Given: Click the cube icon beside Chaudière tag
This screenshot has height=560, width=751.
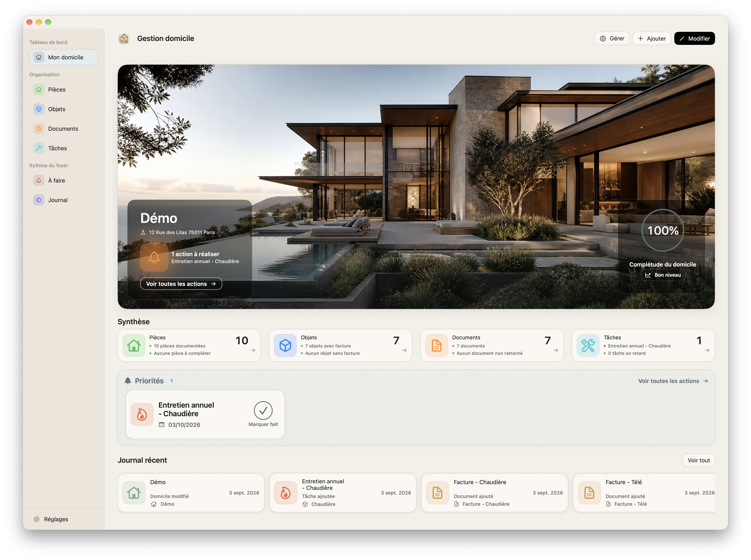Looking at the screenshot, I should click(305, 504).
